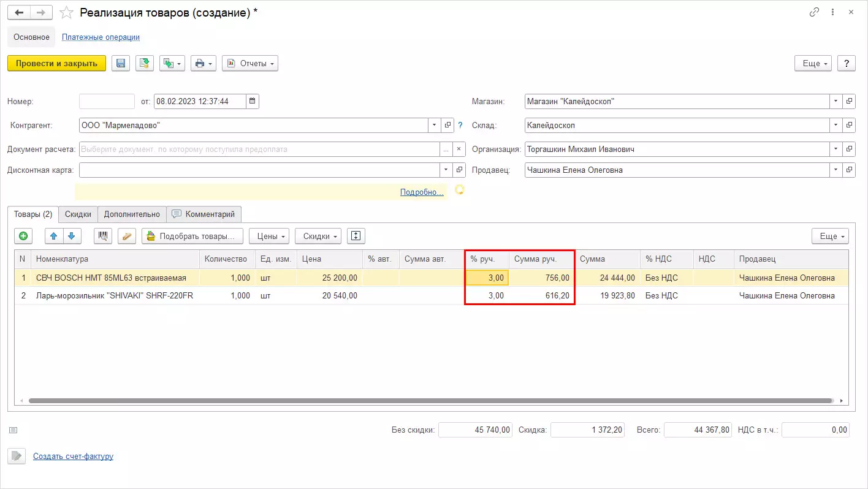868x489 pixels.
Task: Open the Отчеты dropdown menu
Action: [x=250, y=64]
